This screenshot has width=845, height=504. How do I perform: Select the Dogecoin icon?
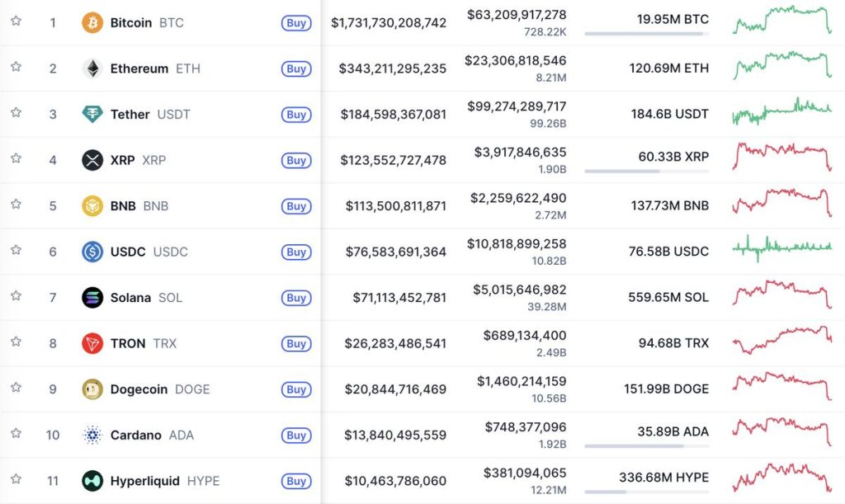(92, 389)
